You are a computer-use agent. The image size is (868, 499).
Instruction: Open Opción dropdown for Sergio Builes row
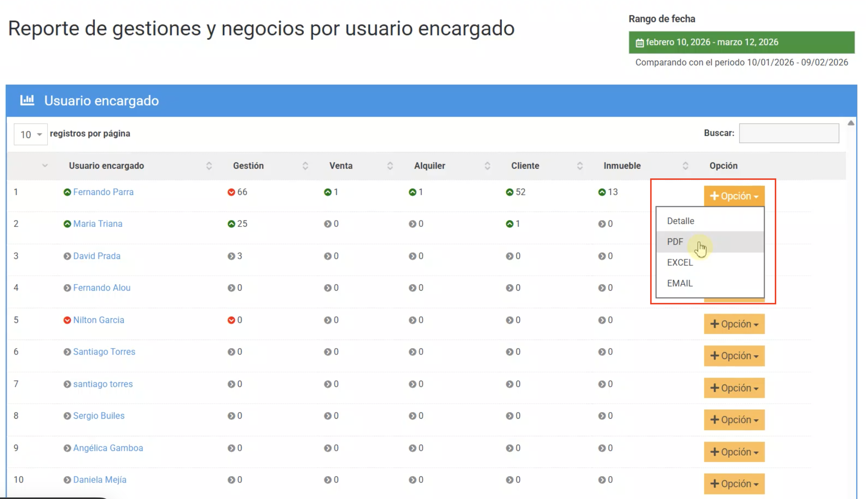[x=734, y=420]
